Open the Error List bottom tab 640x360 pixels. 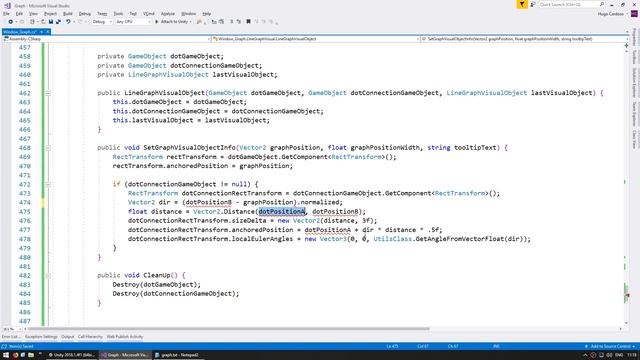coord(11,337)
